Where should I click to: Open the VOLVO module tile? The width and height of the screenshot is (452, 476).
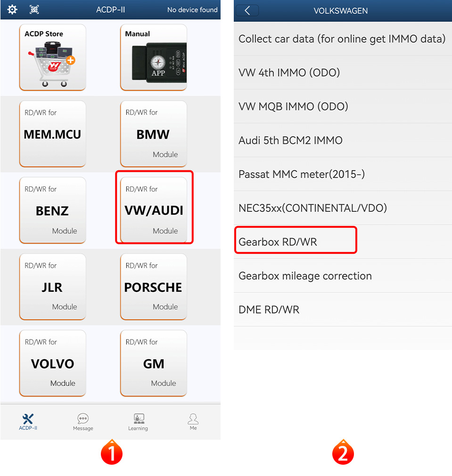point(53,363)
